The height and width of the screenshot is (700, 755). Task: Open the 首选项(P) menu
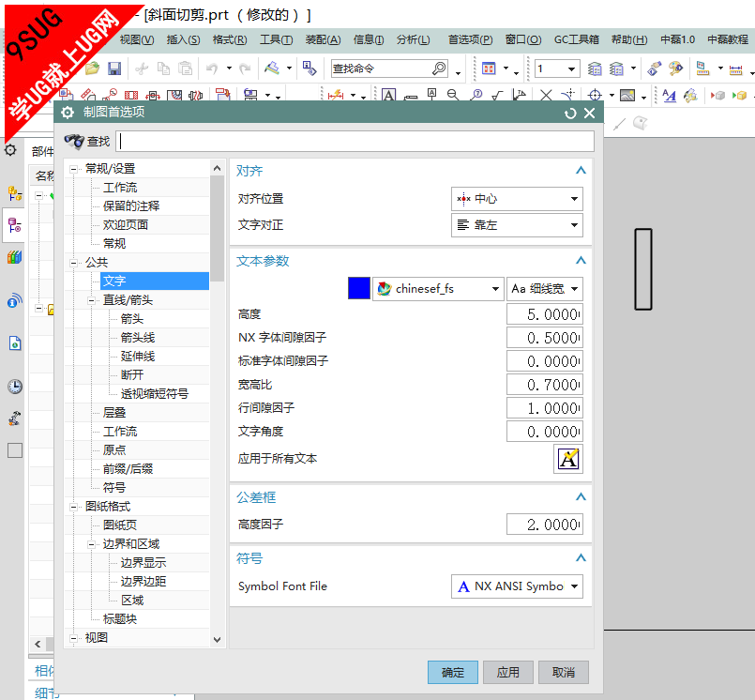[470, 39]
